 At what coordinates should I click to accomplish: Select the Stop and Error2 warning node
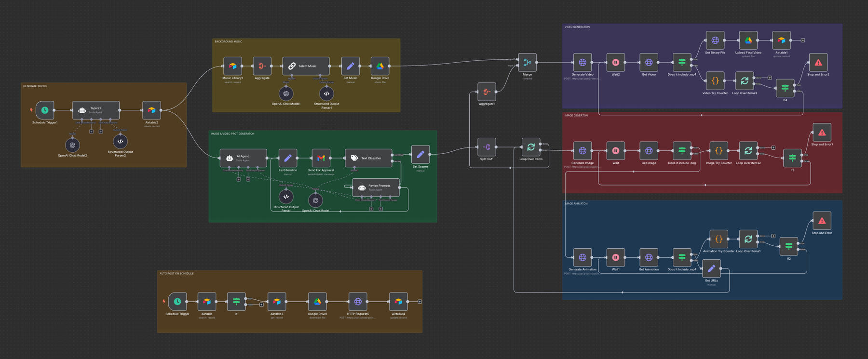click(x=818, y=63)
